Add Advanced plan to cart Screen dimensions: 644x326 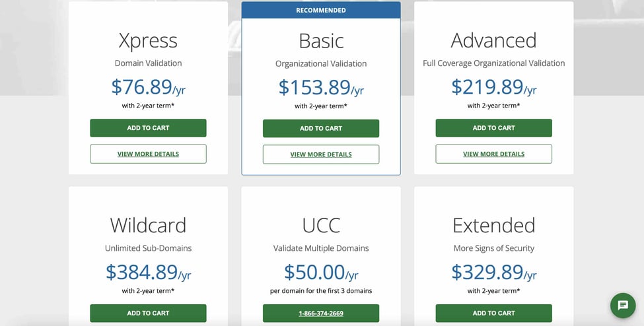[x=493, y=128]
